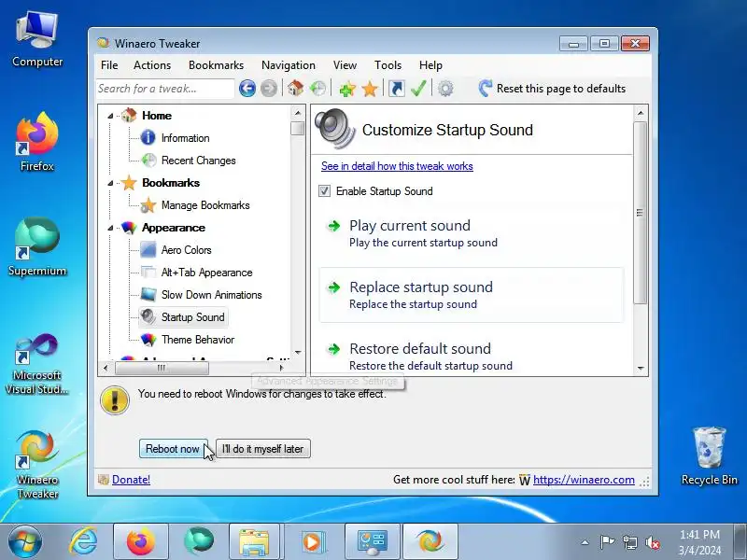Click the Replace startup sound title
Screen dimensions: 747x560
pos(421,287)
